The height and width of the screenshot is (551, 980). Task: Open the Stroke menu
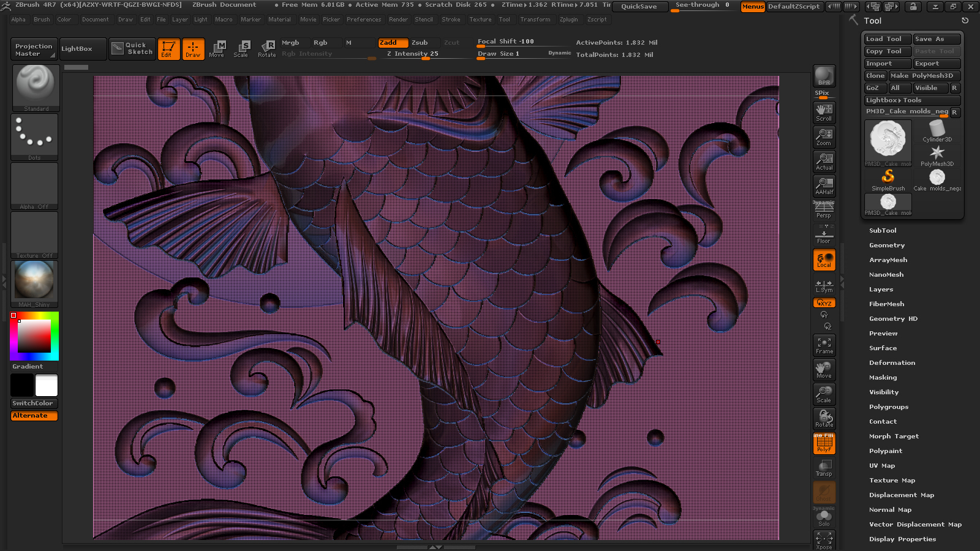tap(451, 20)
